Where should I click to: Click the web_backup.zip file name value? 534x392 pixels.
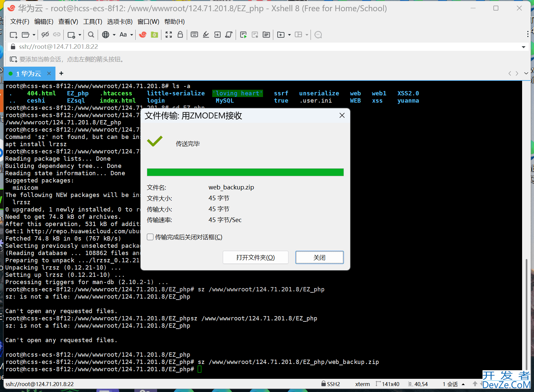(231, 187)
